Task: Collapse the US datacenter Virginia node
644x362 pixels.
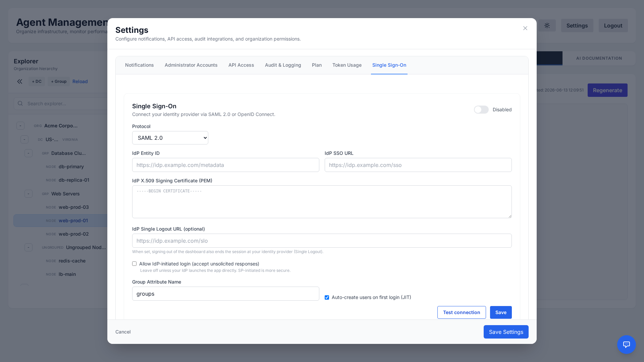Action: 24,139
